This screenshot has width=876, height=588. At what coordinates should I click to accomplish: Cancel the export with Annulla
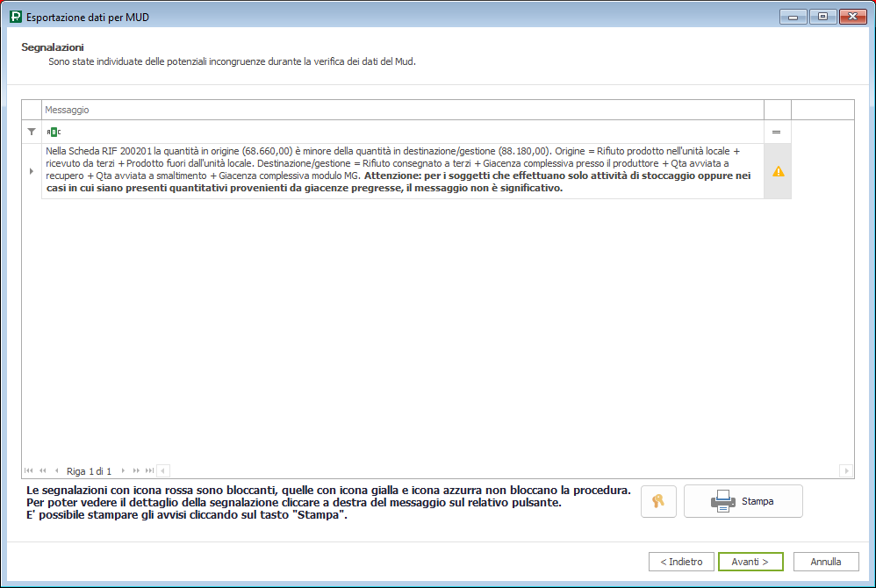825,562
